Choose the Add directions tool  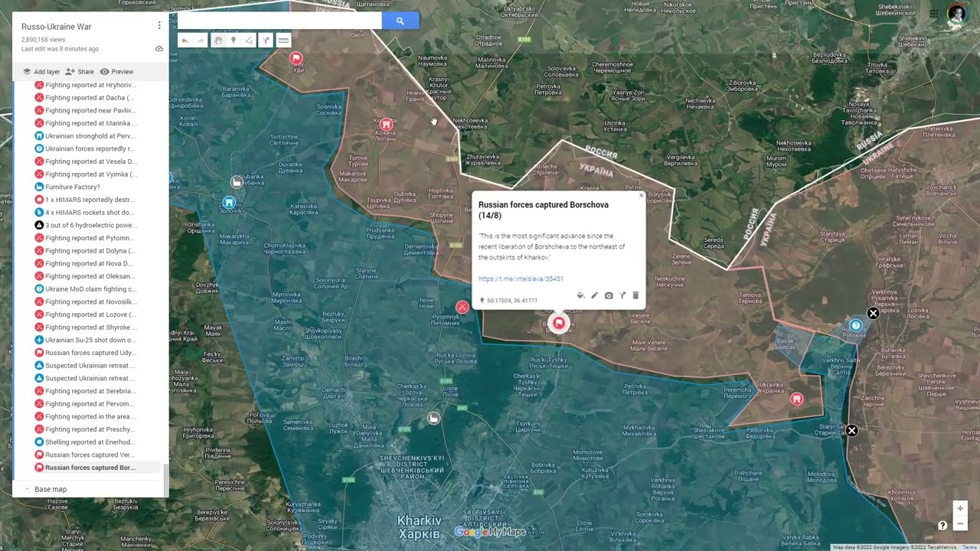tap(266, 41)
